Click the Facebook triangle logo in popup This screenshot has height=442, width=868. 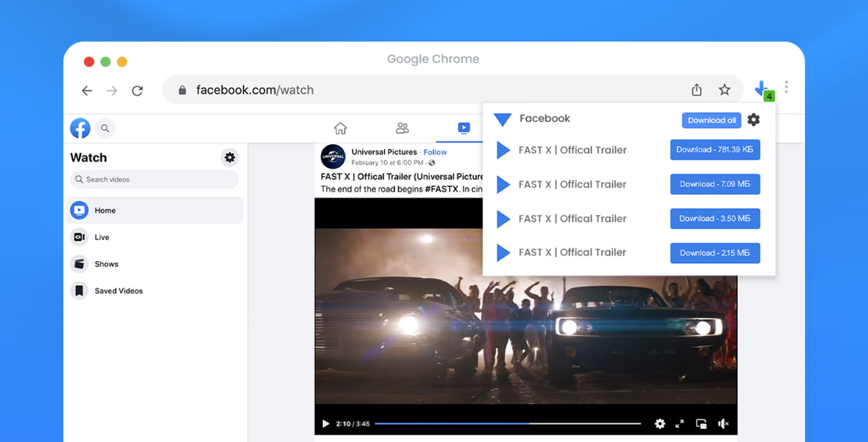502,120
